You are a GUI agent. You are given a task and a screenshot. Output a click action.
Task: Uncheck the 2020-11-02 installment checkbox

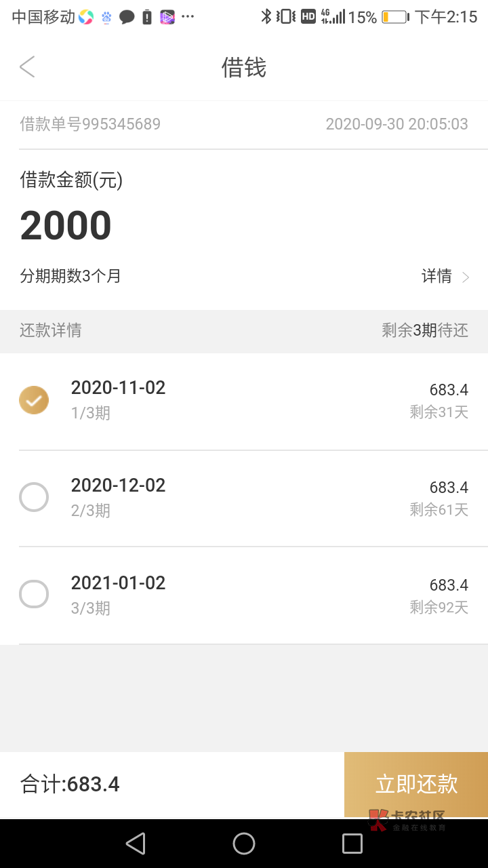(34, 400)
